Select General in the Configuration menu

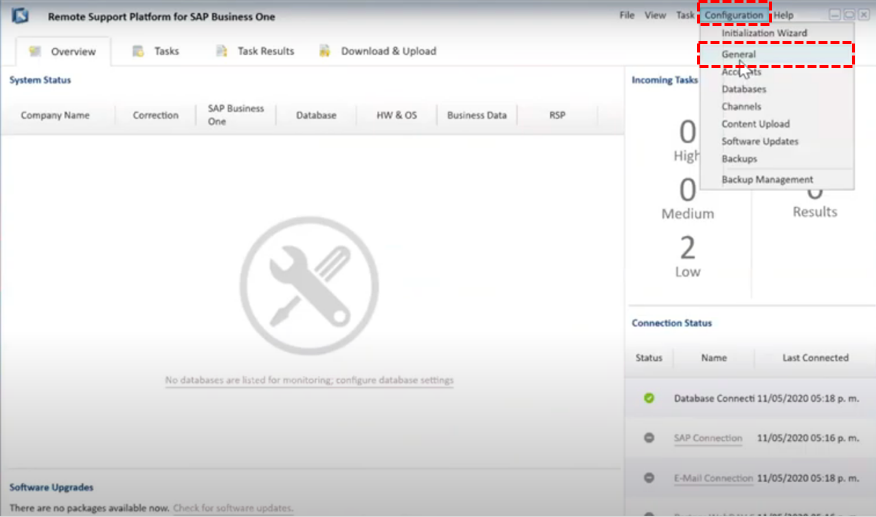click(x=775, y=54)
